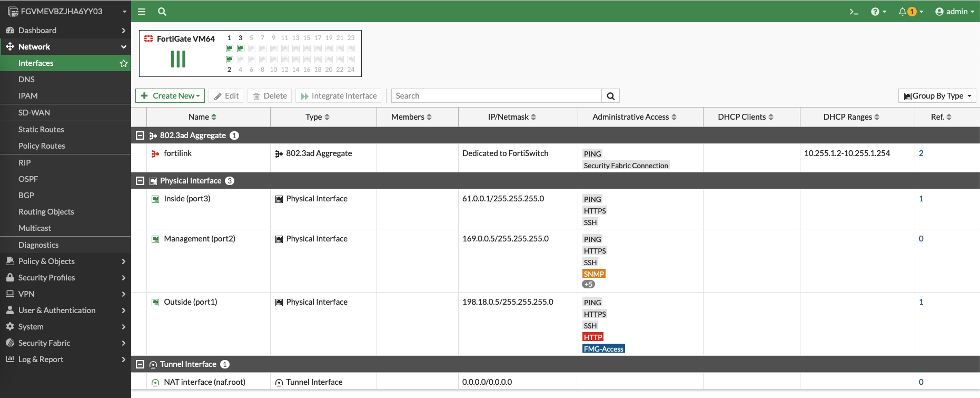Collapse the Physical Interface group
The image size is (980, 398).
pos(140,181)
